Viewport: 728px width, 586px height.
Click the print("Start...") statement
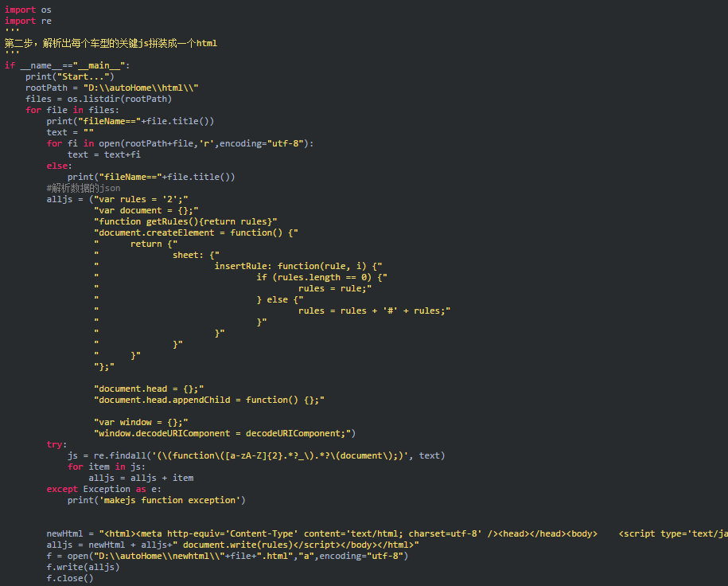pos(70,76)
